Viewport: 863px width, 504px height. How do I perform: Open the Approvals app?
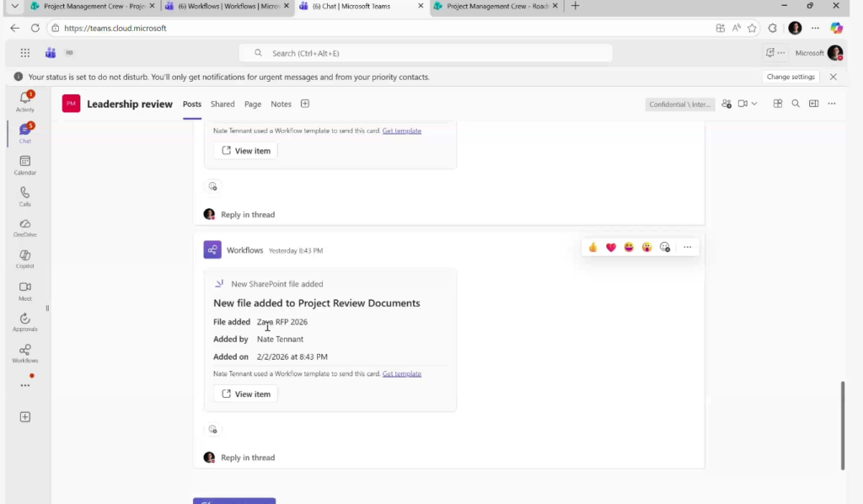point(24,322)
